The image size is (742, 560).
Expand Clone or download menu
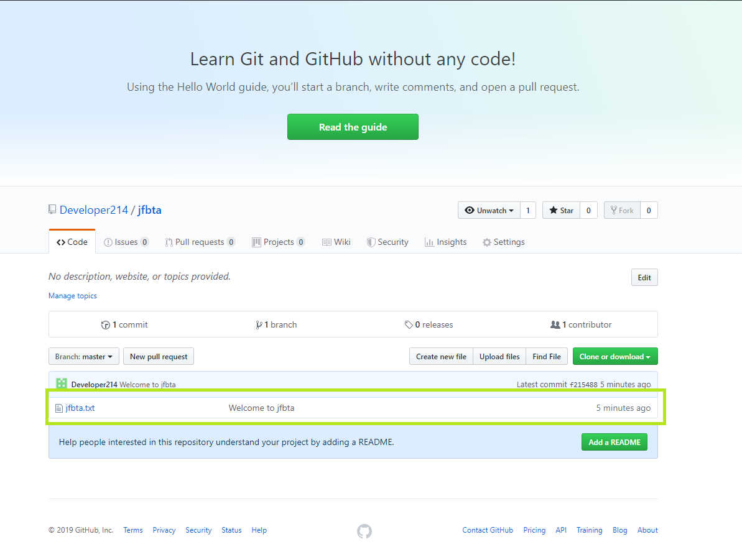[615, 357]
